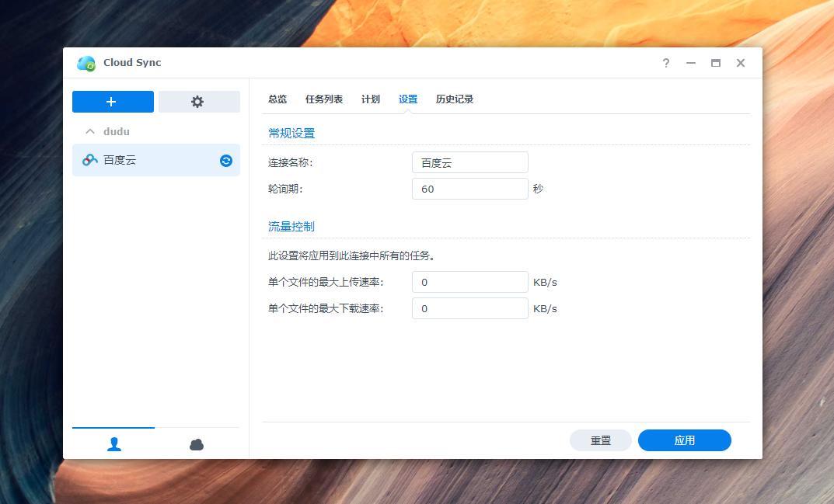Open the 计划 schedule tab
The image size is (834, 504).
pos(371,99)
